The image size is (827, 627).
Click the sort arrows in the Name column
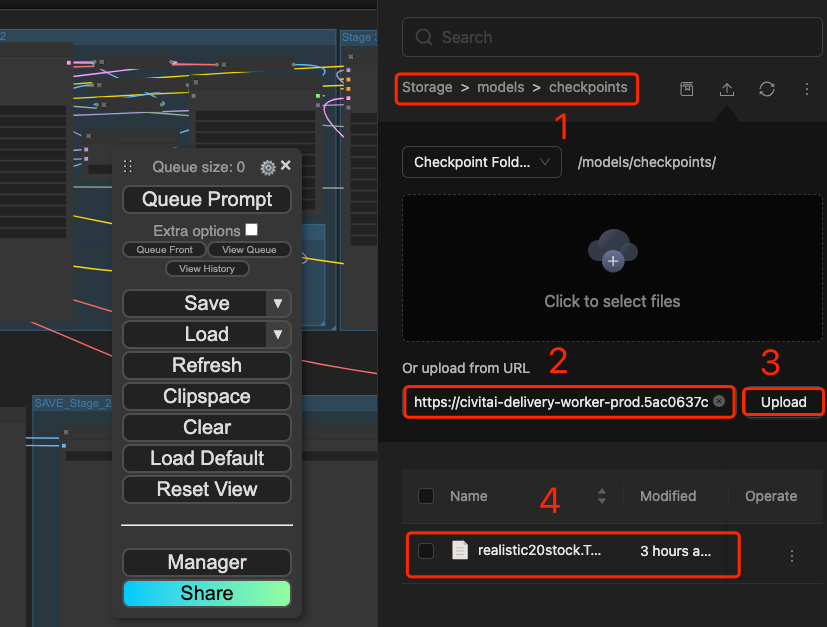point(602,496)
